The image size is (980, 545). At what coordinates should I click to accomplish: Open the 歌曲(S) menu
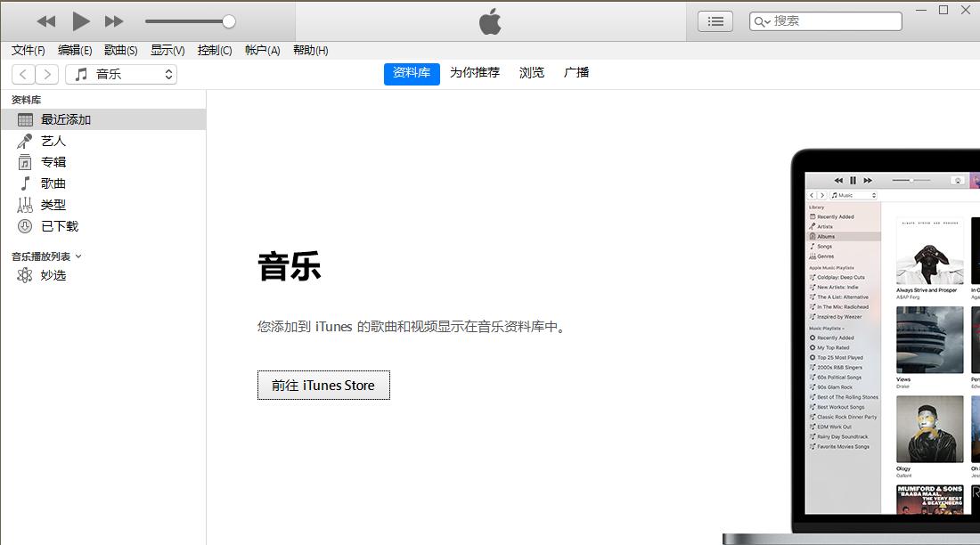[x=120, y=50]
